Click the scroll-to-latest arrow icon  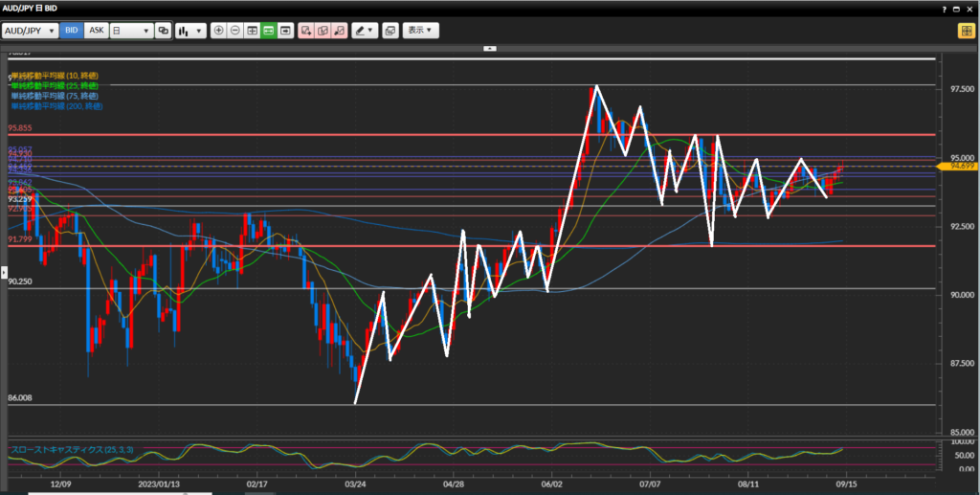pyautogui.click(x=285, y=31)
